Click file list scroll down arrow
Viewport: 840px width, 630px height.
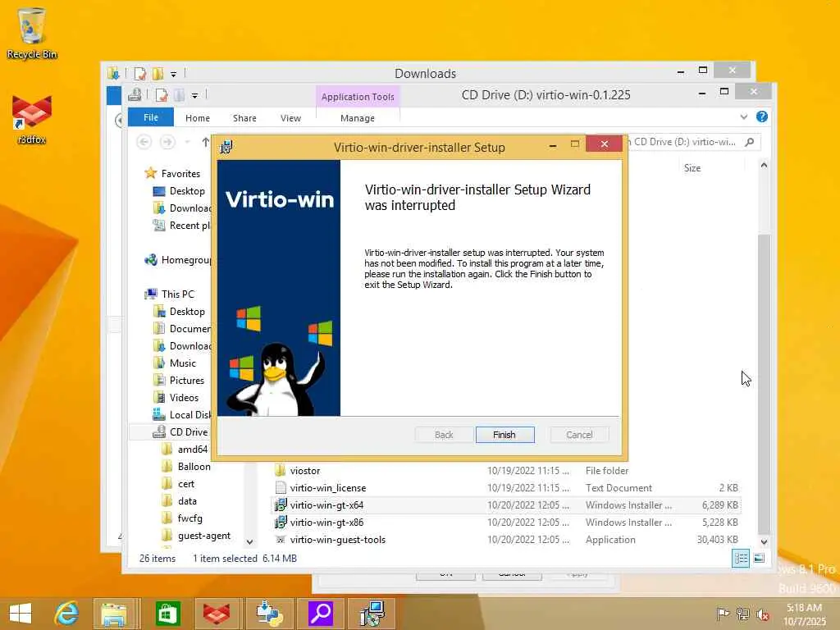(764, 541)
